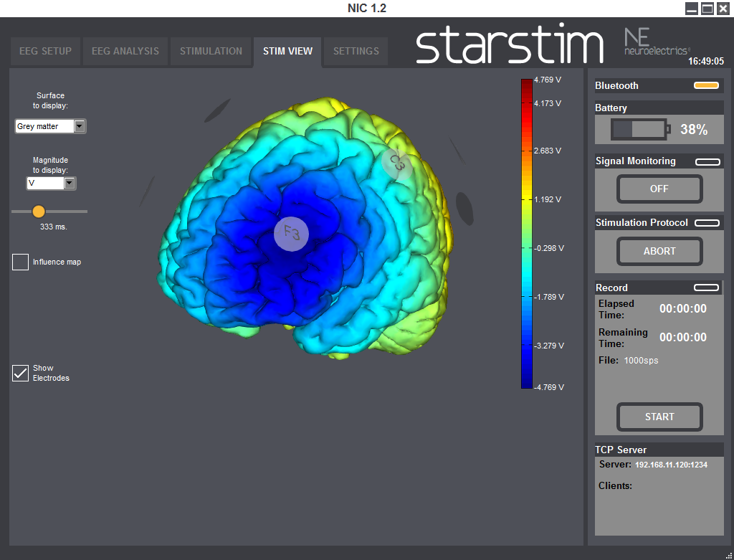Click the Remaining Time value
Viewport: 734px width, 560px height.
683,337
